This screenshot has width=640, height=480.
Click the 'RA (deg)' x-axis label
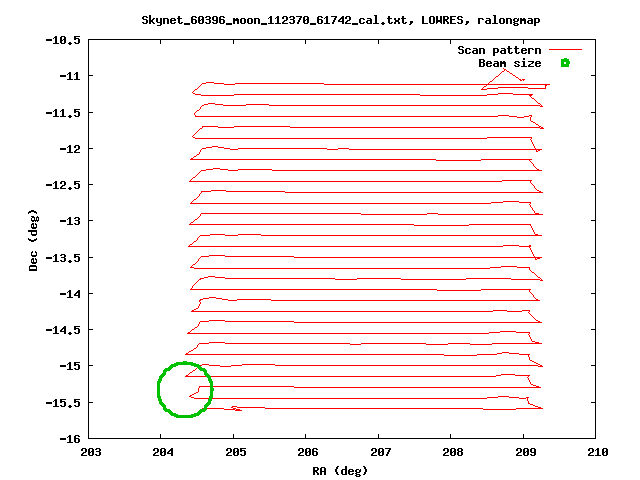340,471
